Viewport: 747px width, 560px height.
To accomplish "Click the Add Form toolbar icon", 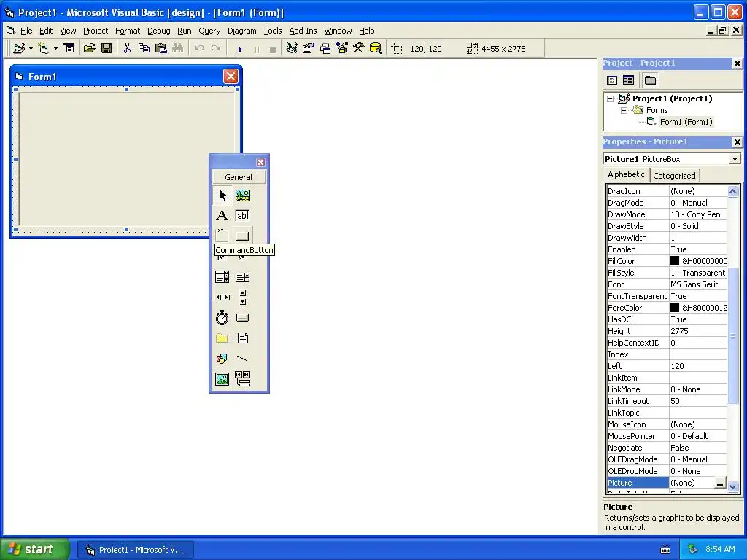I will [x=43, y=49].
